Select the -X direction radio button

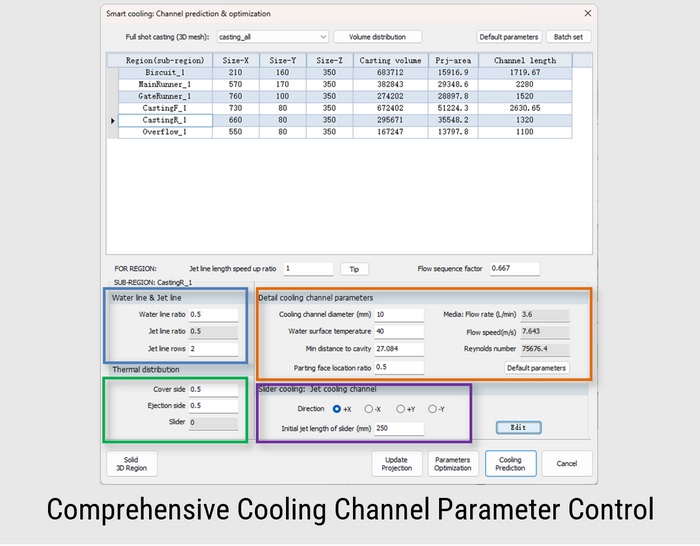tap(368, 409)
